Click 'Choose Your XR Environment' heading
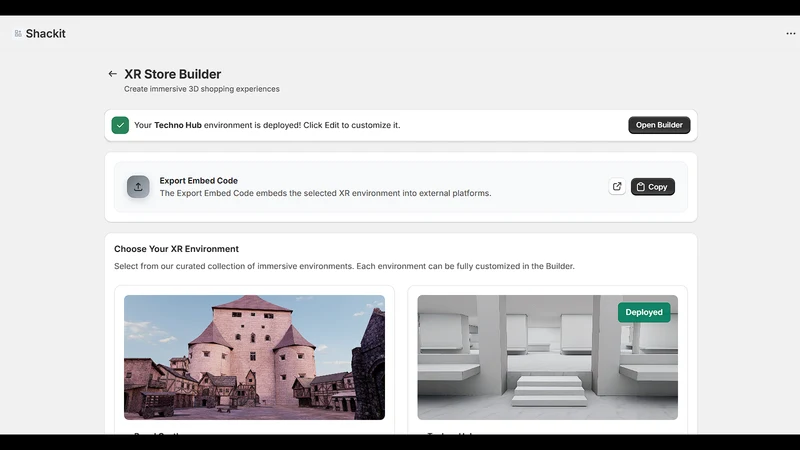Screen dimensions: 800x450 pos(176,249)
